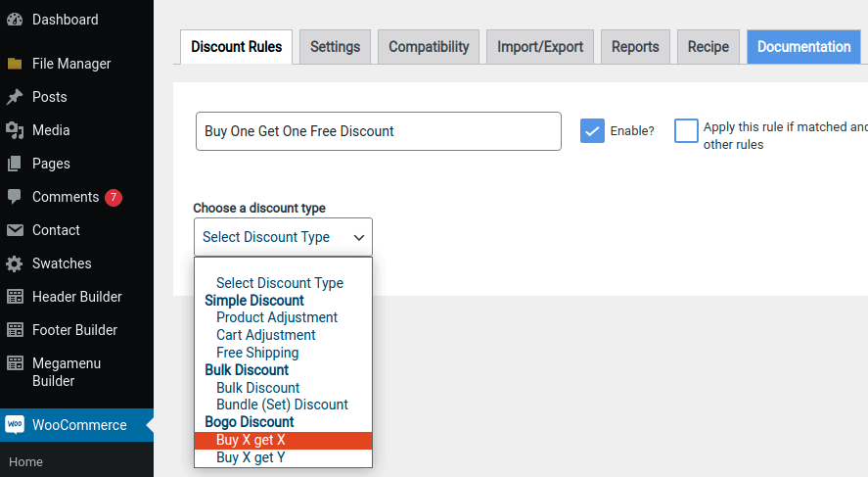Choose Buy X get X option
The height and width of the screenshot is (477, 868).
[251, 440]
